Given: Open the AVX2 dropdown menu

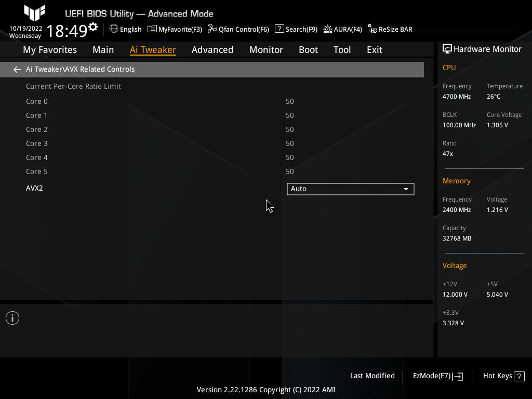Looking at the screenshot, I should [350, 189].
